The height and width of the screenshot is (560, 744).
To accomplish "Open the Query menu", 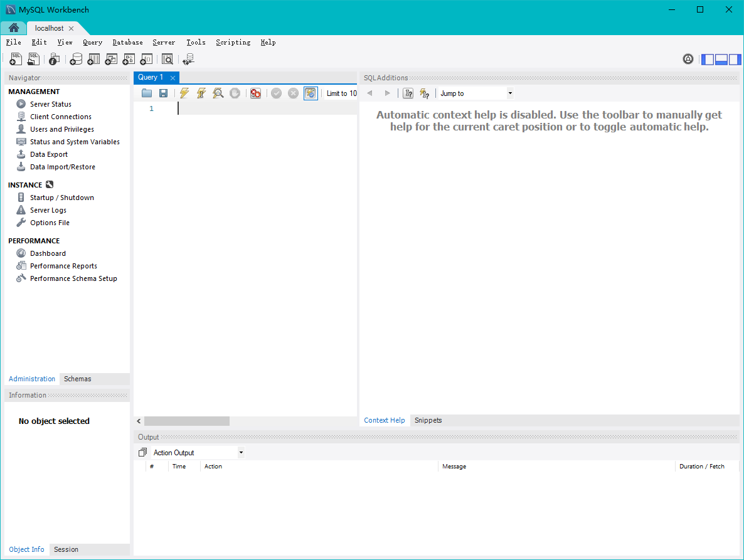I will (x=92, y=42).
